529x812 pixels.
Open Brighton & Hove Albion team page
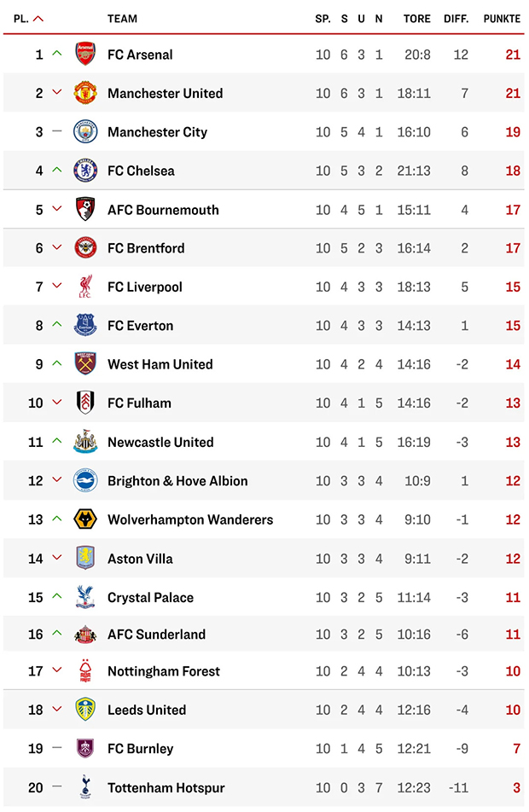177,481
